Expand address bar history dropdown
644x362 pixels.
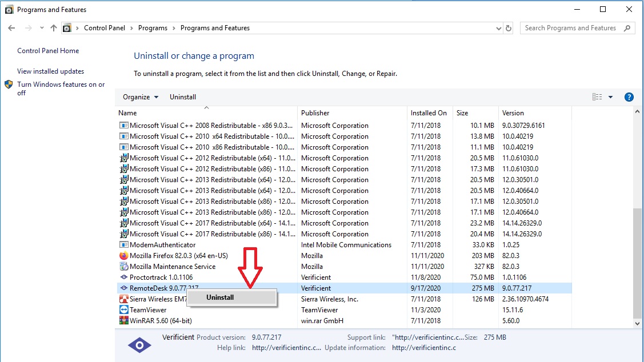499,29
